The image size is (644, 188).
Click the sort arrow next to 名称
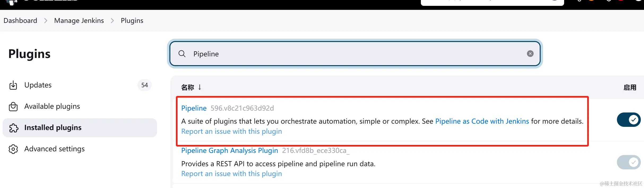[x=200, y=87]
